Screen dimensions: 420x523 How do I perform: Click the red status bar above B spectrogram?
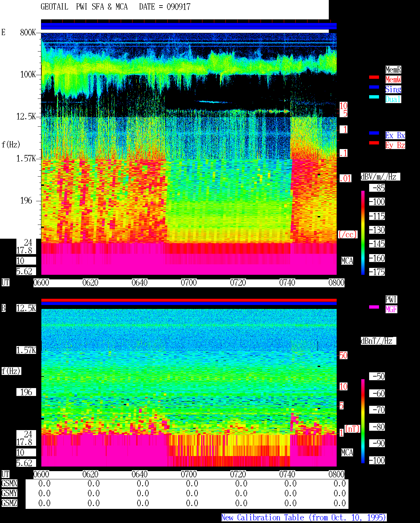[189, 300]
